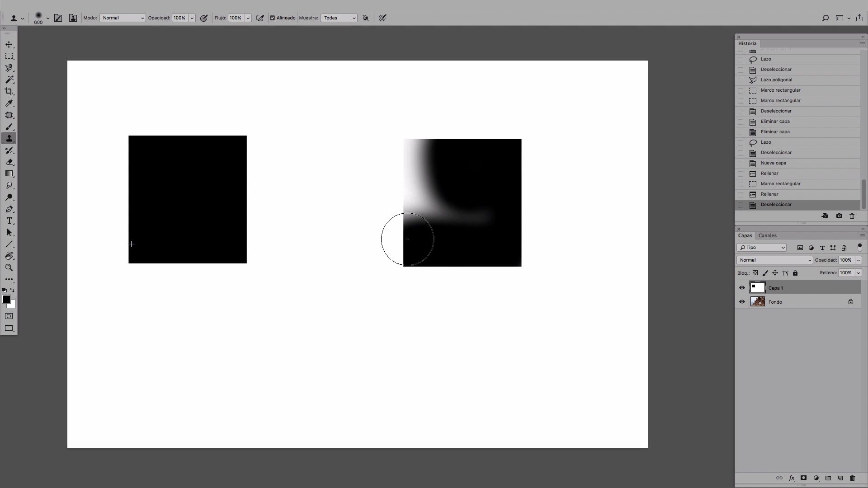Select the Path Selection tool
Image resolution: width=868 pixels, height=488 pixels.
(x=9, y=233)
